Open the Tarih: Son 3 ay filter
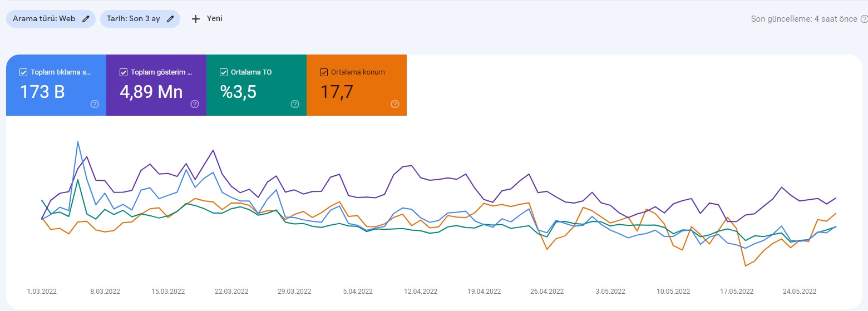 (140, 19)
